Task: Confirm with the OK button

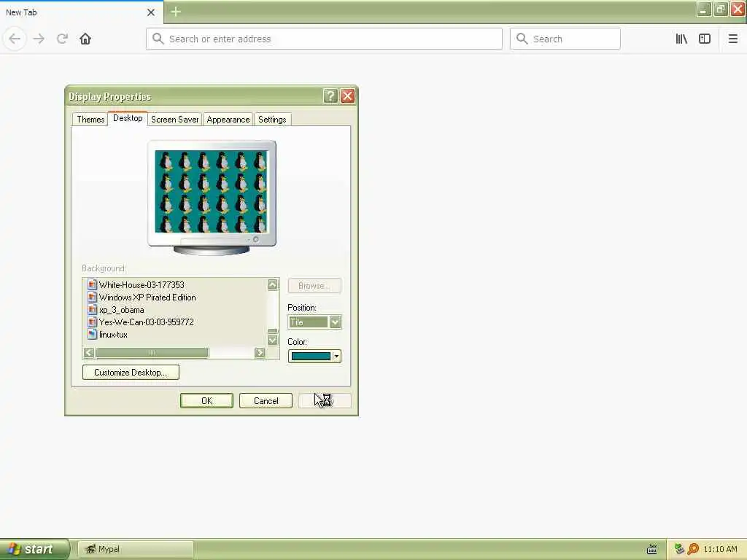Action: 206,401
